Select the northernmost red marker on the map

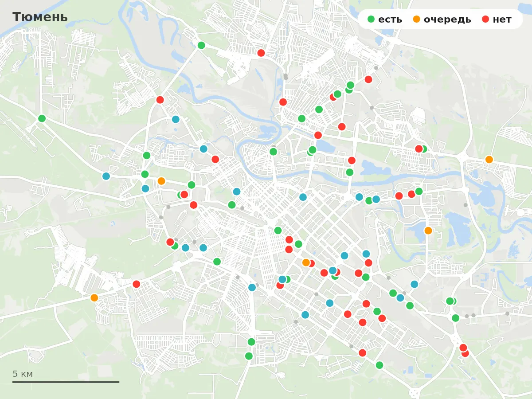(x=261, y=53)
